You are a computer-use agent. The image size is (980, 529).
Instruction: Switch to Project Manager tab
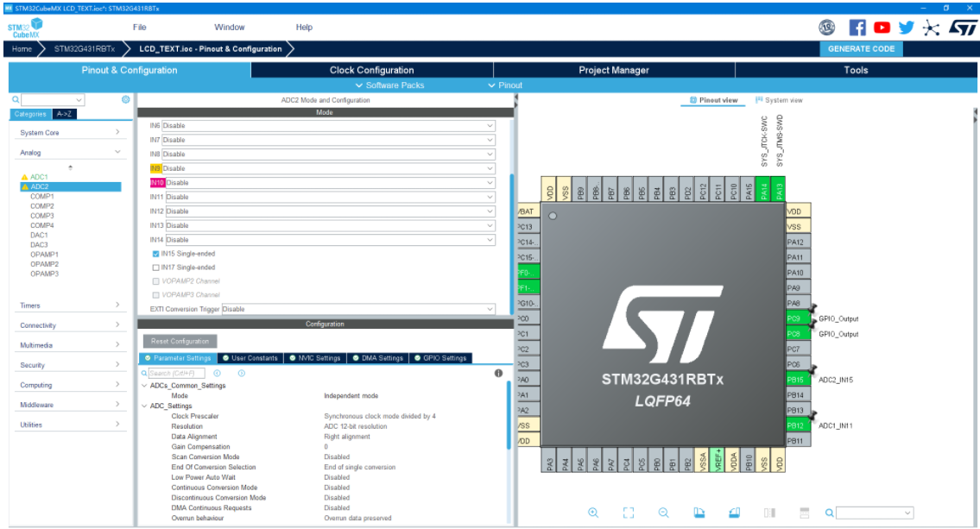pyautogui.click(x=614, y=70)
